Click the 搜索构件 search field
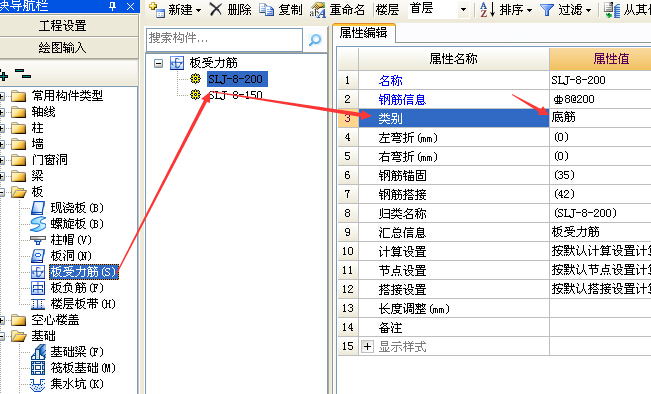 click(224, 39)
